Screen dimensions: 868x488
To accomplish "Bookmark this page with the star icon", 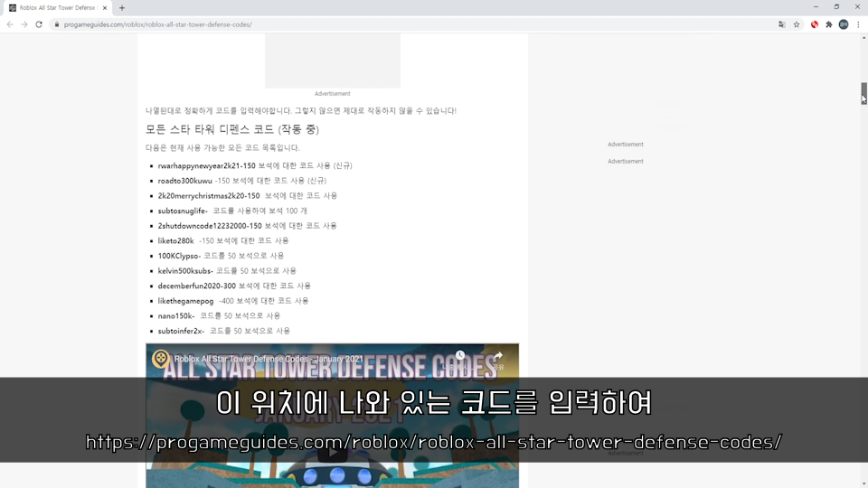I will 797,24.
